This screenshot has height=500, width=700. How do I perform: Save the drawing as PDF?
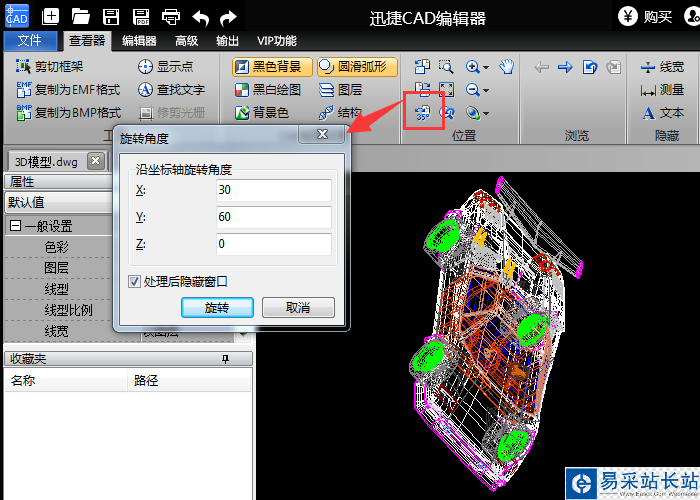pyautogui.click(x=141, y=17)
